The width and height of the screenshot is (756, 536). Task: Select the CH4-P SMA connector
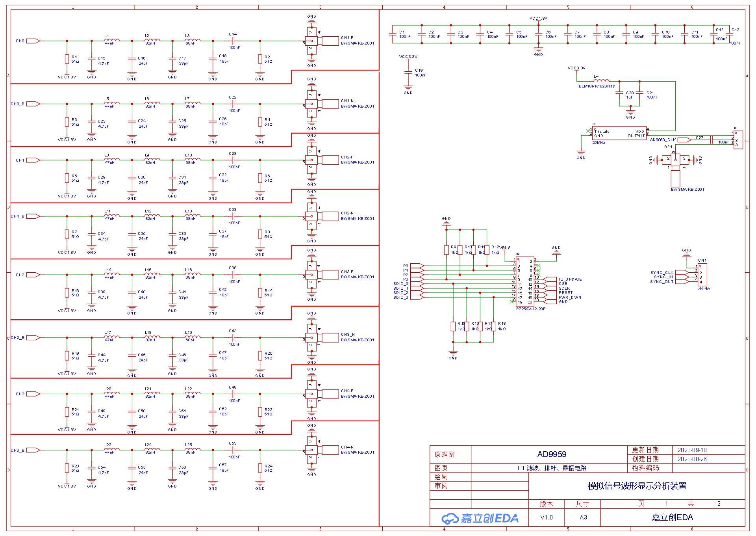pos(322,394)
